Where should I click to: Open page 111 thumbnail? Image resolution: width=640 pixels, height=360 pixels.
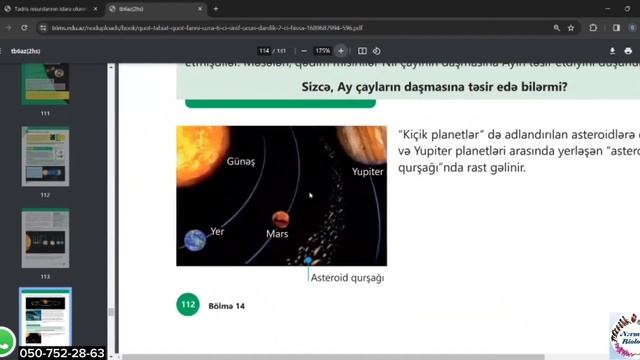[x=45, y=84]
